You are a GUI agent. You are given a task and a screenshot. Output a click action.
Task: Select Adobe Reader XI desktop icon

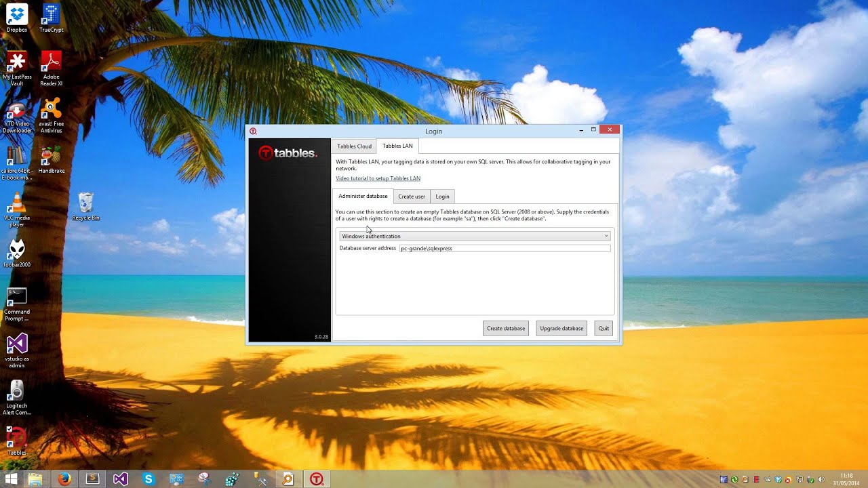click(52, 68)
